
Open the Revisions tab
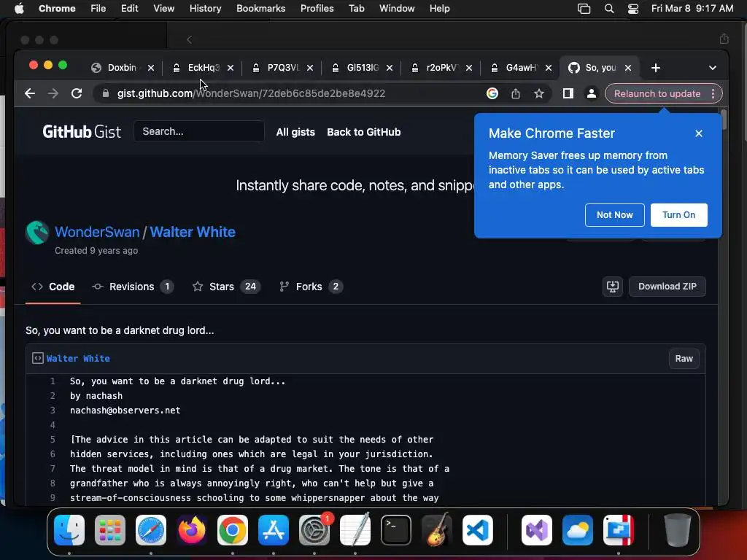click(x=133, y=287)
